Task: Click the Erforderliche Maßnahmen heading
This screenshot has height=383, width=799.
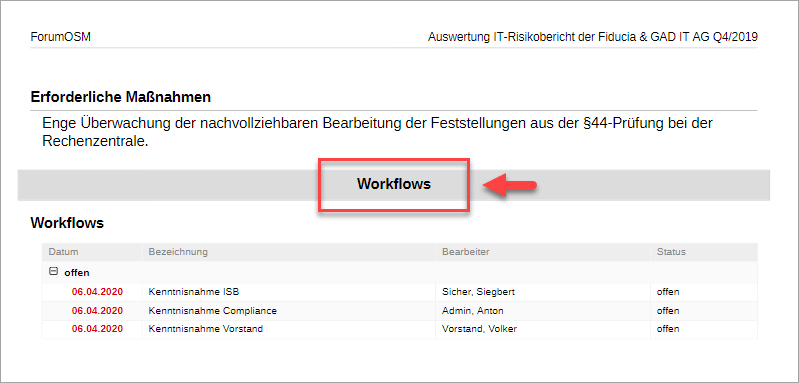Action: pyautogui.click(x=121, y=97)
